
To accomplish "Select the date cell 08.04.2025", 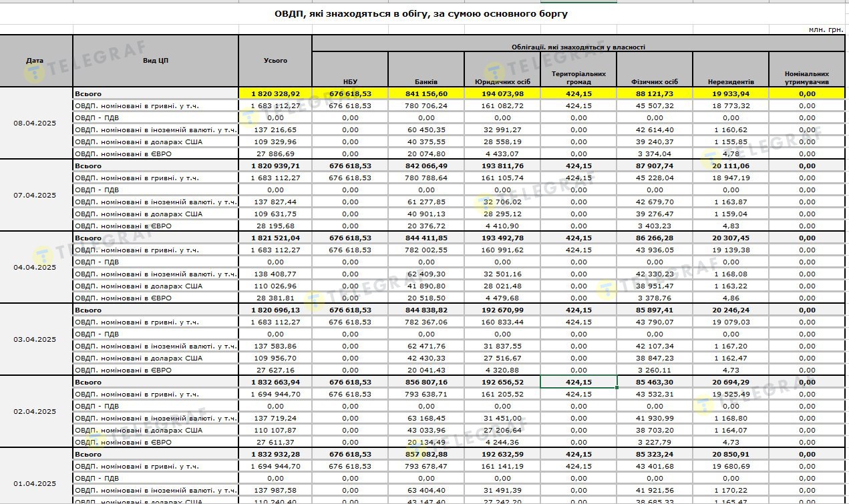I will 36,123.
